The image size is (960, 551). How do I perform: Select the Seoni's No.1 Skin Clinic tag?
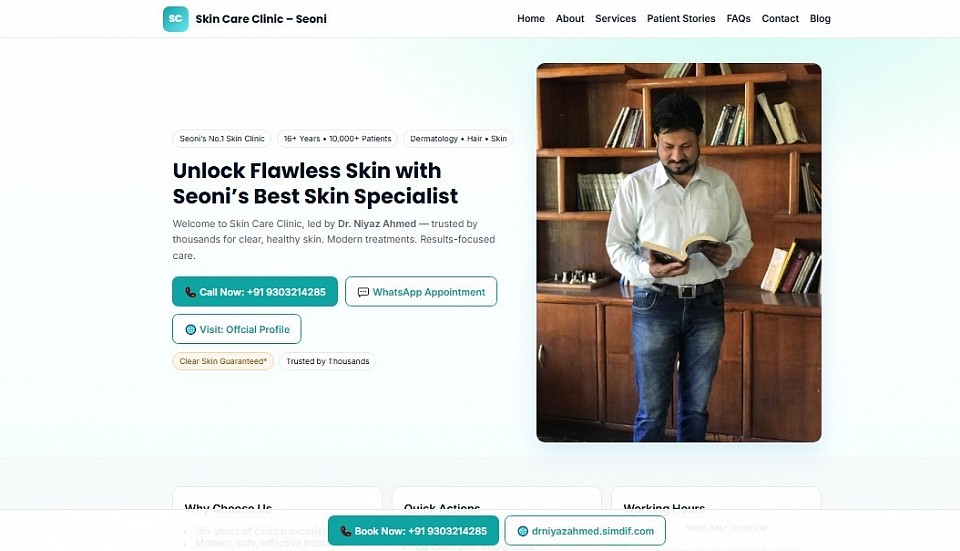point(221,139)
